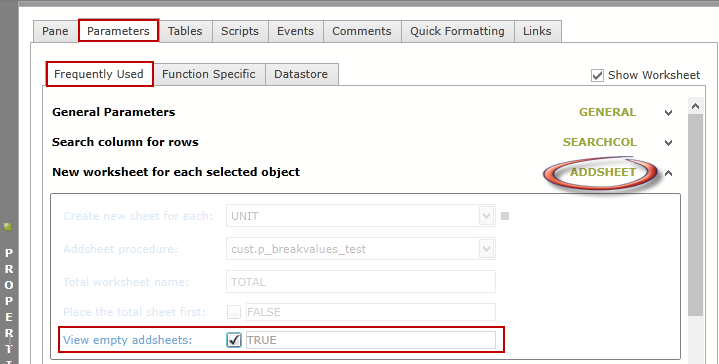Select the Function Specific sub-tab
The image size is (719, 364).
[x=209, y=74]
